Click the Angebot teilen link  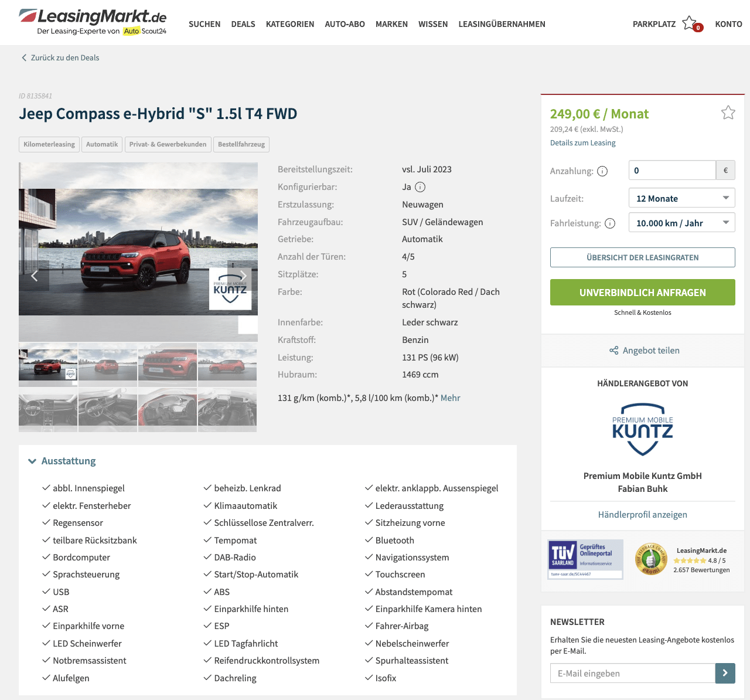tap(651, 351)
